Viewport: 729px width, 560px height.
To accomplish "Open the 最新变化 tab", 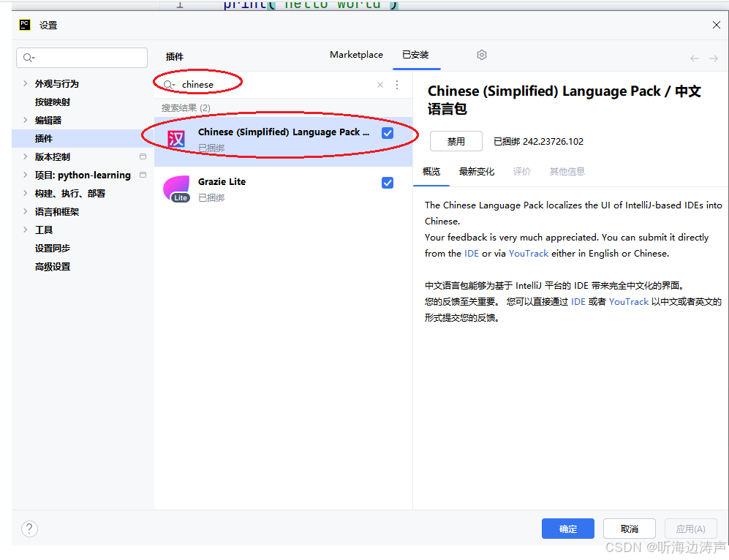I will pyautogui.click(x=477, y=172).
